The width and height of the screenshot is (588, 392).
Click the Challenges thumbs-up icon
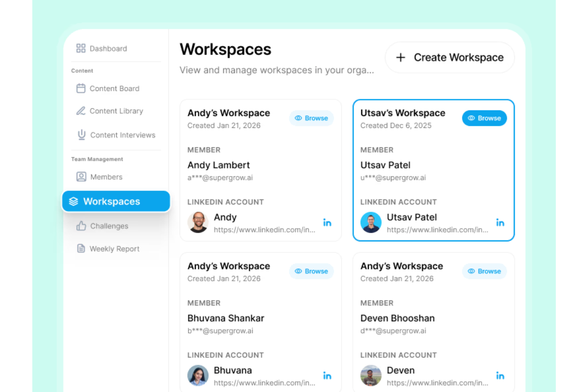(x=81, y=226)
